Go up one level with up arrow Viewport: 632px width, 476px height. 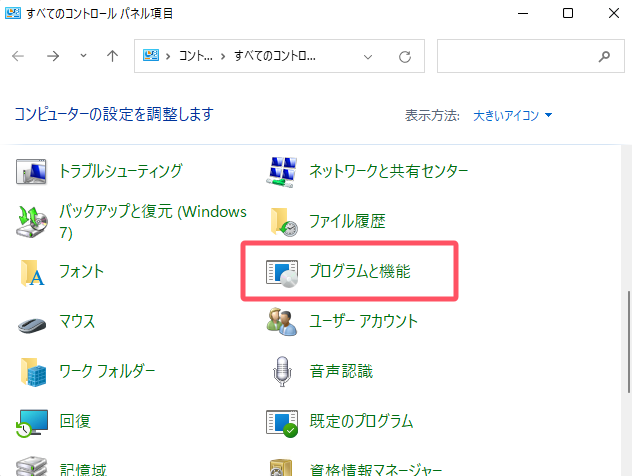(112, 56)
